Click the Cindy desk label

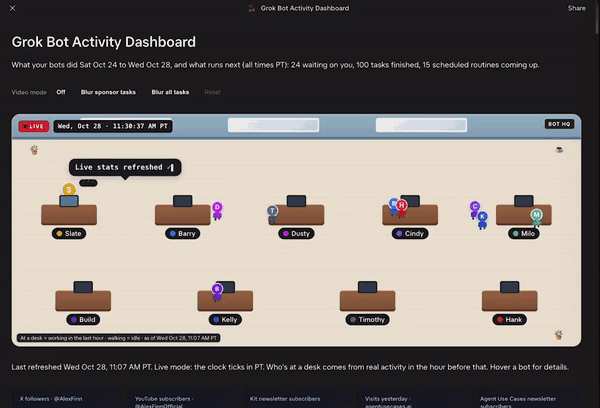coord(410,233)
